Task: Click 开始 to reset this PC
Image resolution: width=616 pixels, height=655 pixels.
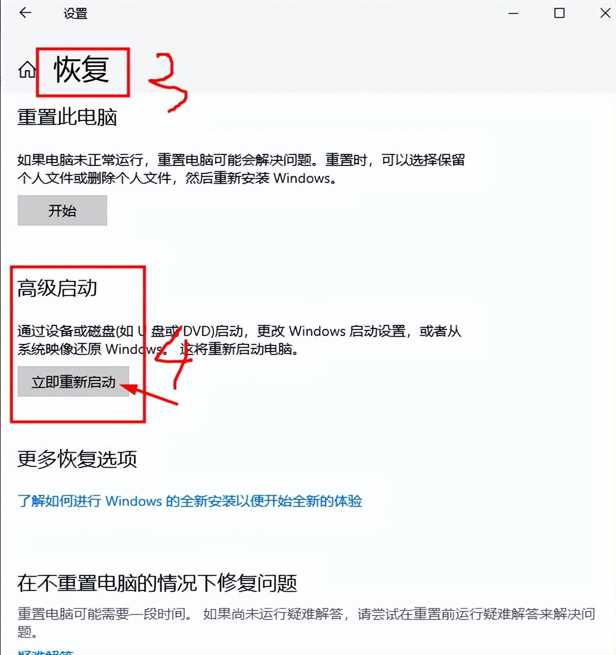Action: point(62,210)
